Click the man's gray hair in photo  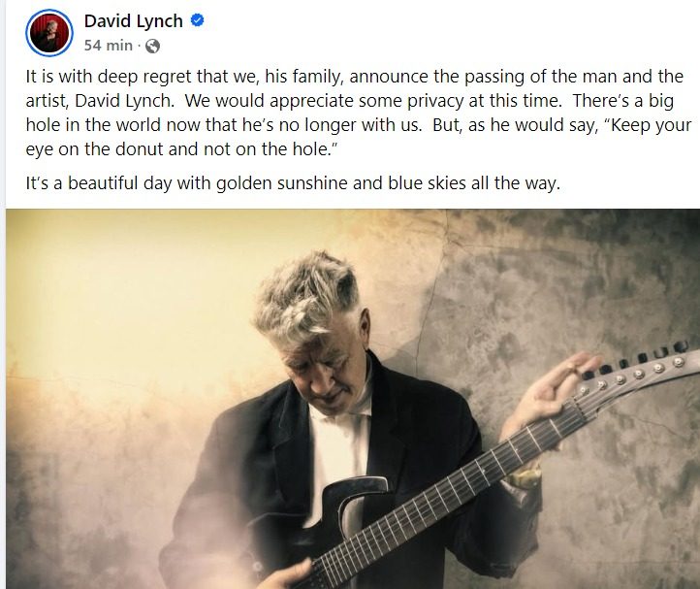pyautogui.click(x=307, y=293)
